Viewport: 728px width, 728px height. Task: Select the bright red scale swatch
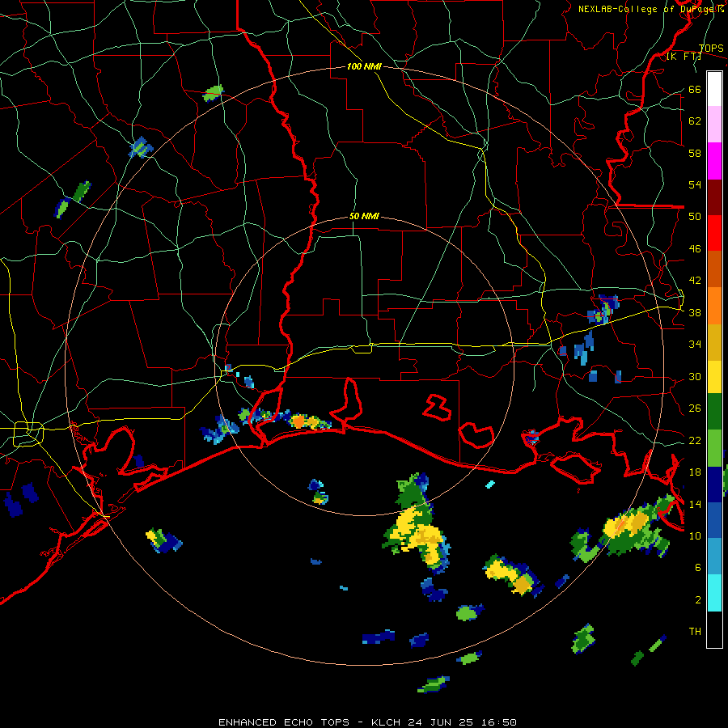714,233
